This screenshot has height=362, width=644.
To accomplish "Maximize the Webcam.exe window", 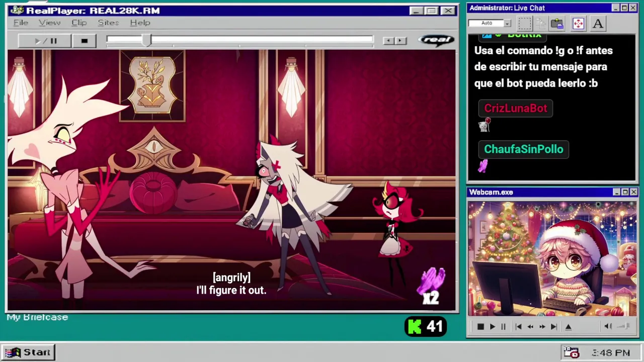I will click(x=625, y=192).
